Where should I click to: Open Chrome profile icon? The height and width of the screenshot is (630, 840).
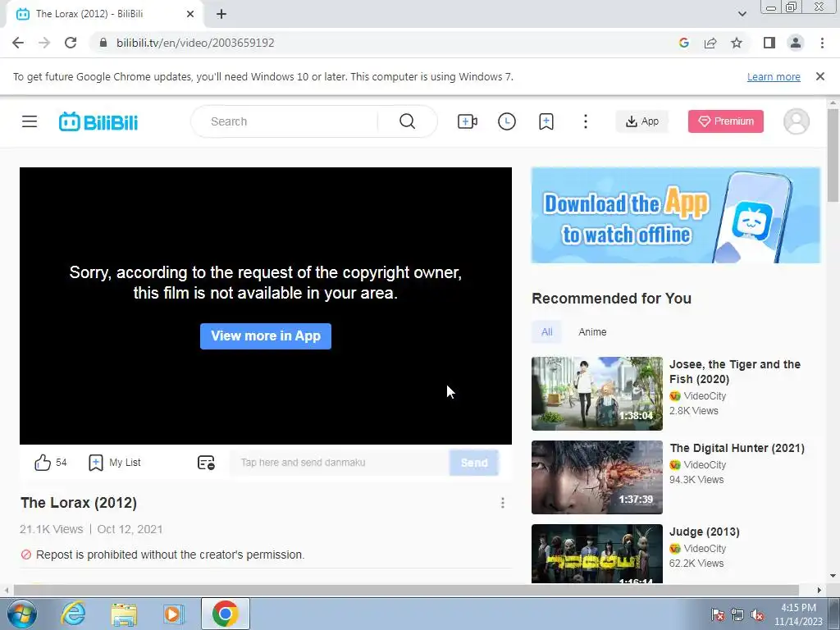point(796,43)
